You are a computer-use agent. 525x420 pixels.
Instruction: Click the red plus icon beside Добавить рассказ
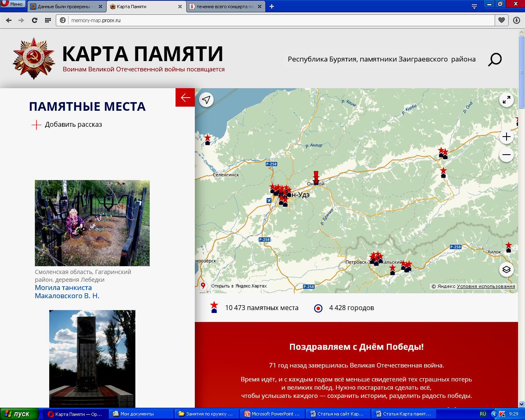click(37, 125)
